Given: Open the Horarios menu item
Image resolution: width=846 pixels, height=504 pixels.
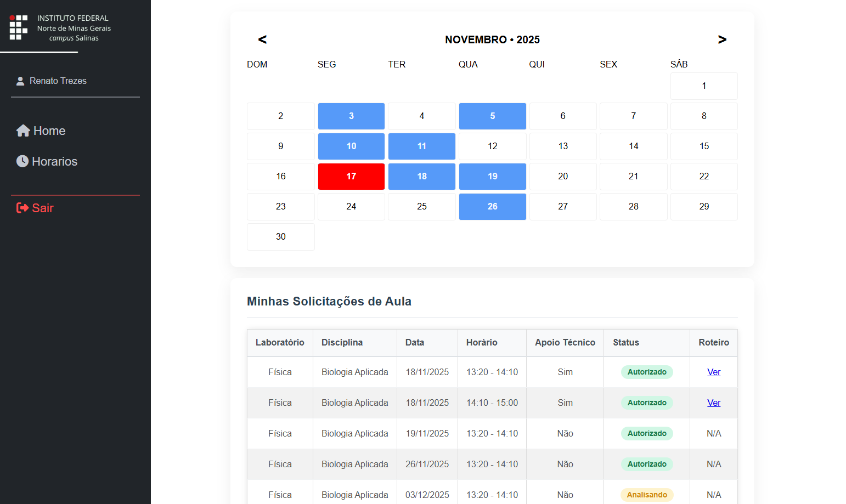Looking at the screenshot, I should pyautogui.click(x=54, y=161).
